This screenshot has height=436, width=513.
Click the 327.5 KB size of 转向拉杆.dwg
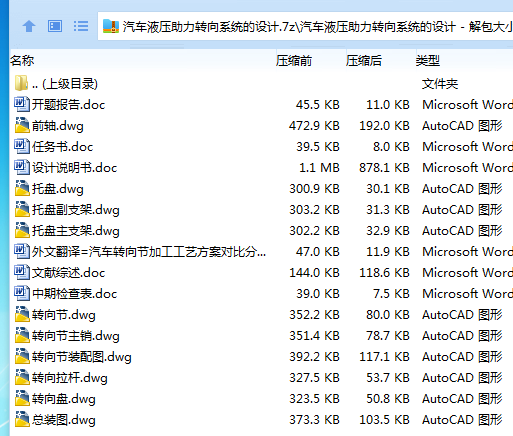coord(314,378)
